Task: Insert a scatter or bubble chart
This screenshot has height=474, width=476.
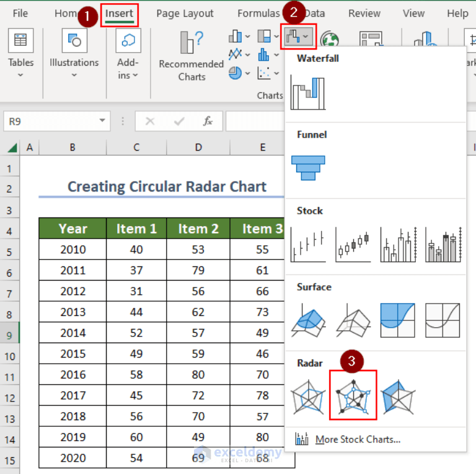Action: point(264,73)
